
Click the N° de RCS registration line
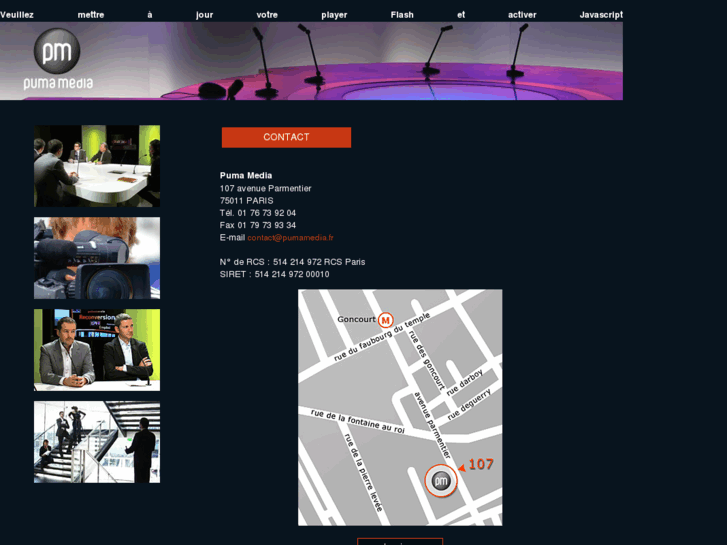292,262
